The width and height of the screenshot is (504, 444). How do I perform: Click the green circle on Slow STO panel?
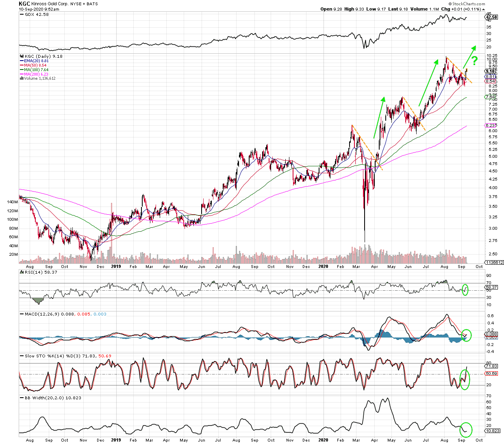pos(465,379)
